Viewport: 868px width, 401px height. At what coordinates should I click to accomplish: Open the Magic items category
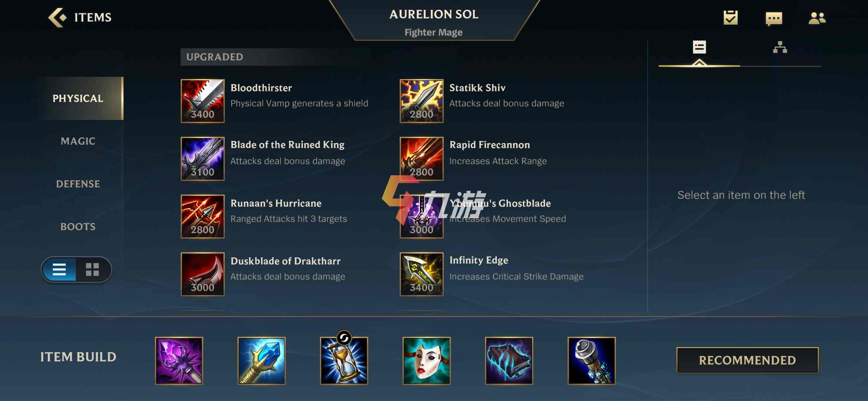(78, 141)
